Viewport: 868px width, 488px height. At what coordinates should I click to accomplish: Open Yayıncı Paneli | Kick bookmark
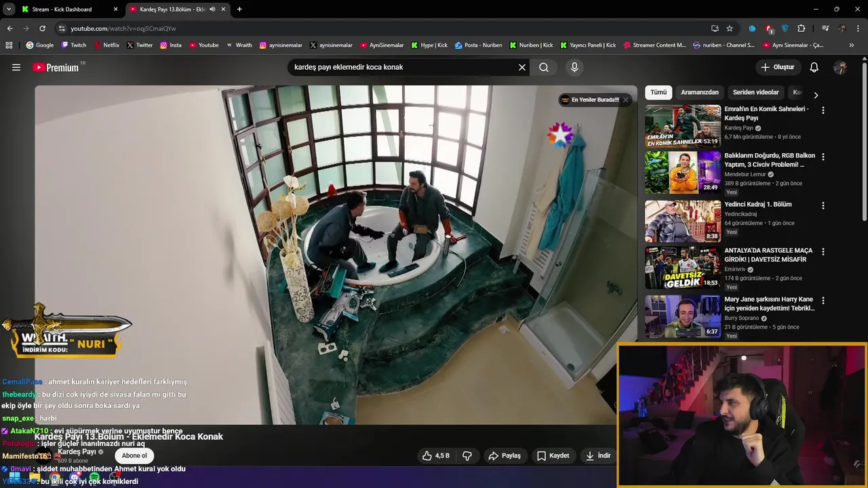[x=588, y=45]
